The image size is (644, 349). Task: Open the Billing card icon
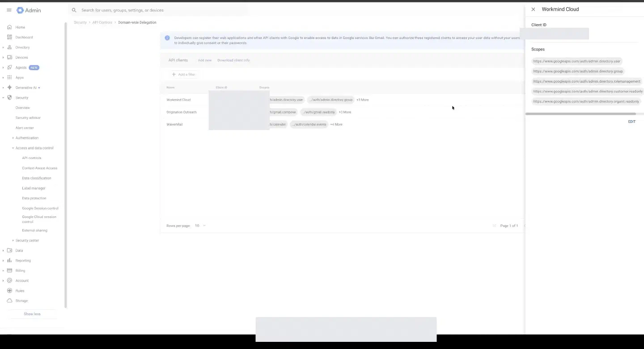click(x=9, y=270)
